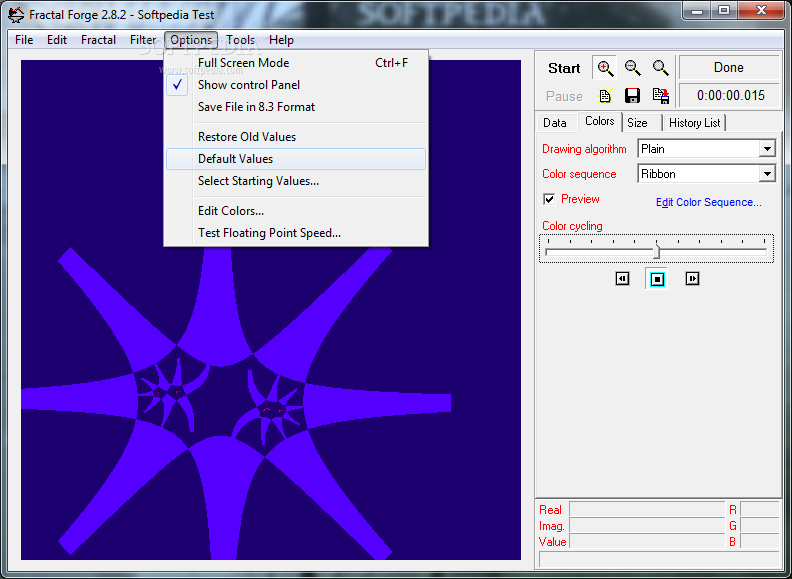This screenshot has height=579, width=792.
Task: Click the G color value field
Action: point(759,525)
